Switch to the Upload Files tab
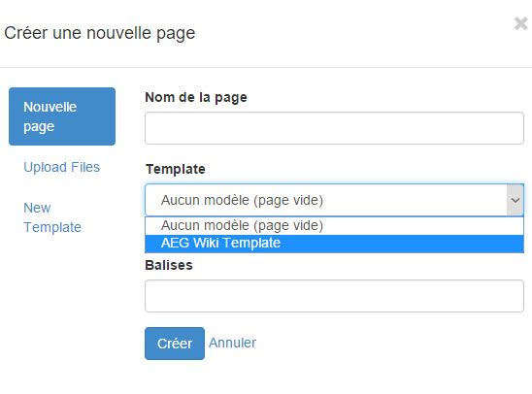 pyautogui.click(x=62, y=167)
